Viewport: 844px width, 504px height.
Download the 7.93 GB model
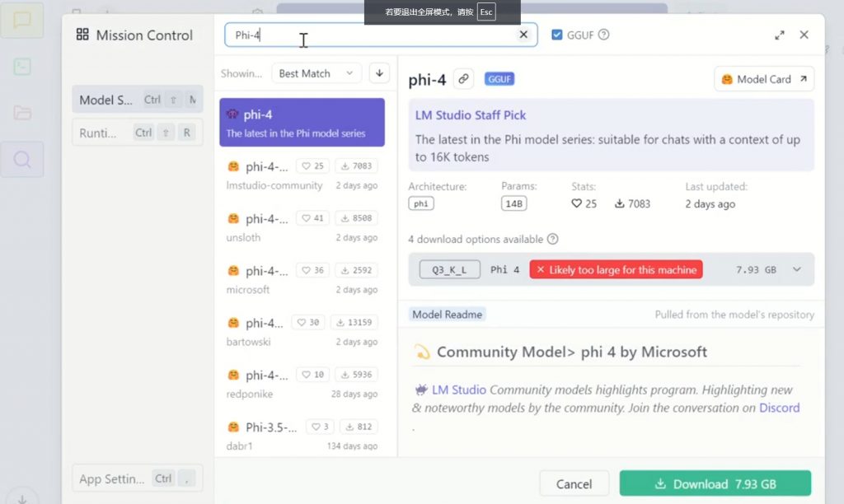pos(715,483)
